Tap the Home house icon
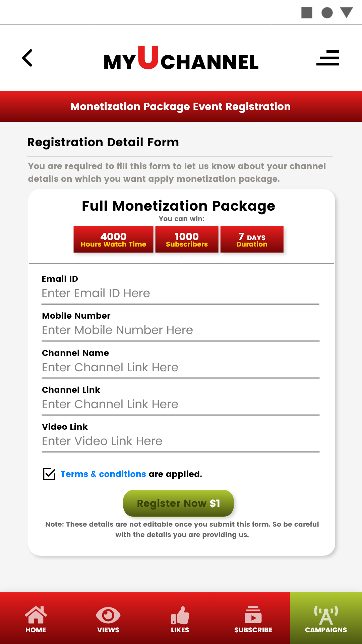The image size is (362, 644). (36, 615)
